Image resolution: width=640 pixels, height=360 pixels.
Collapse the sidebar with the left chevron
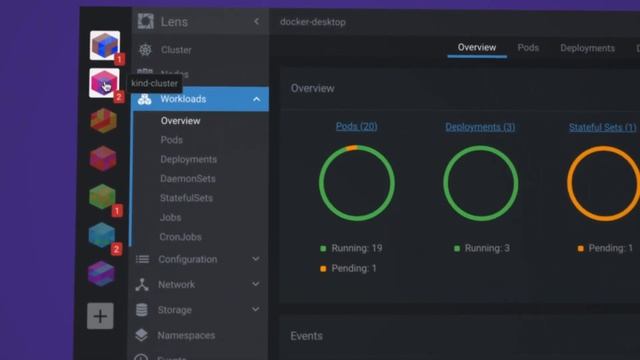(256, 21)
